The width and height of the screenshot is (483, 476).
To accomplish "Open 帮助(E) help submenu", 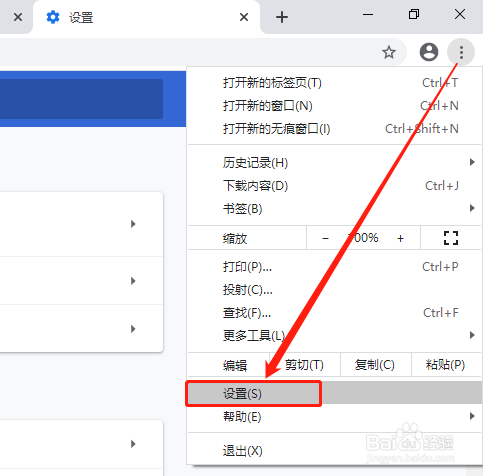I will [334, 417].
